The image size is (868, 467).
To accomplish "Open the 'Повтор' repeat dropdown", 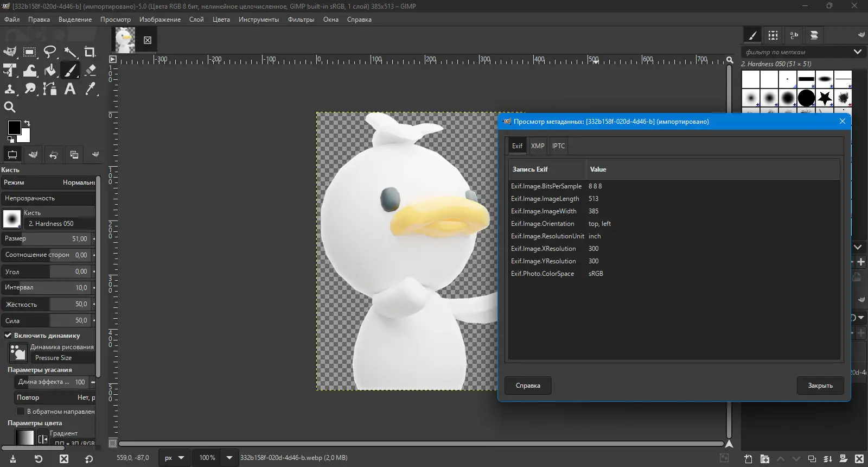I will click(x=54, y=397).
